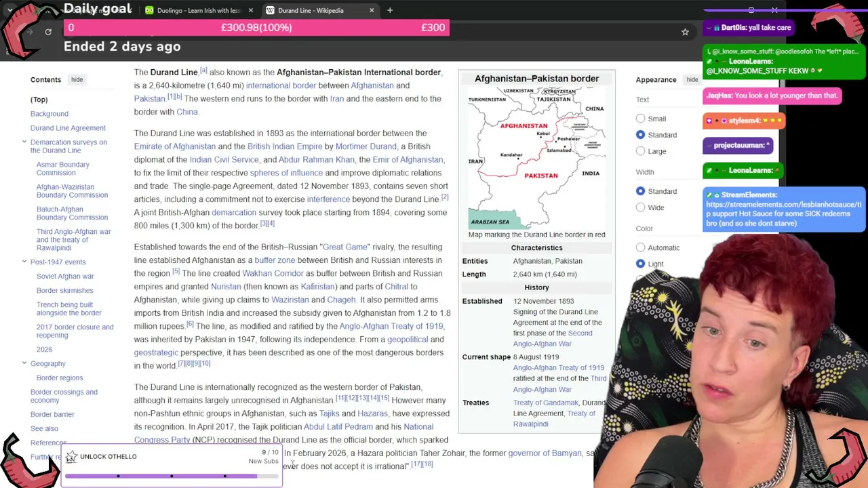Open Trench being built alongside the border
The width and height of the screenshot is (868, 488).
(69, 309)
